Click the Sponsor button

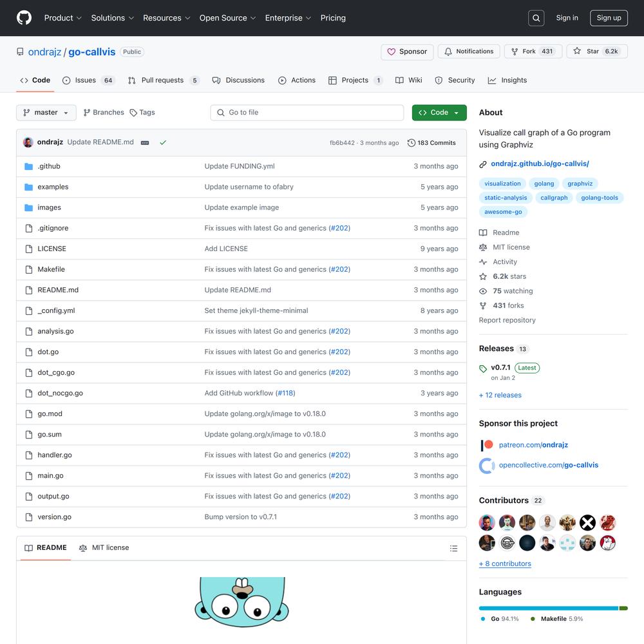tap(407, 52)
